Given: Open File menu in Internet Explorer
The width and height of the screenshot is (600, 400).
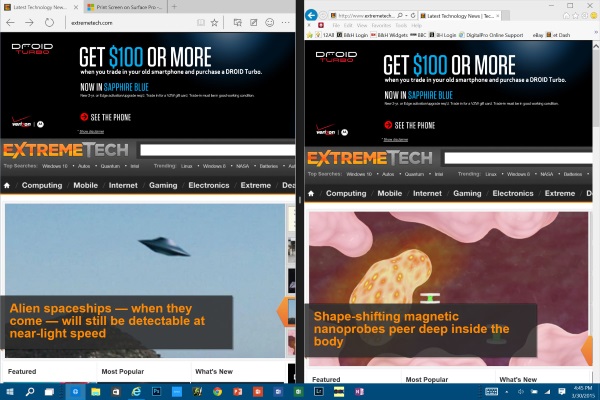Looking at the screenshot, I should (x=336, y=25).
